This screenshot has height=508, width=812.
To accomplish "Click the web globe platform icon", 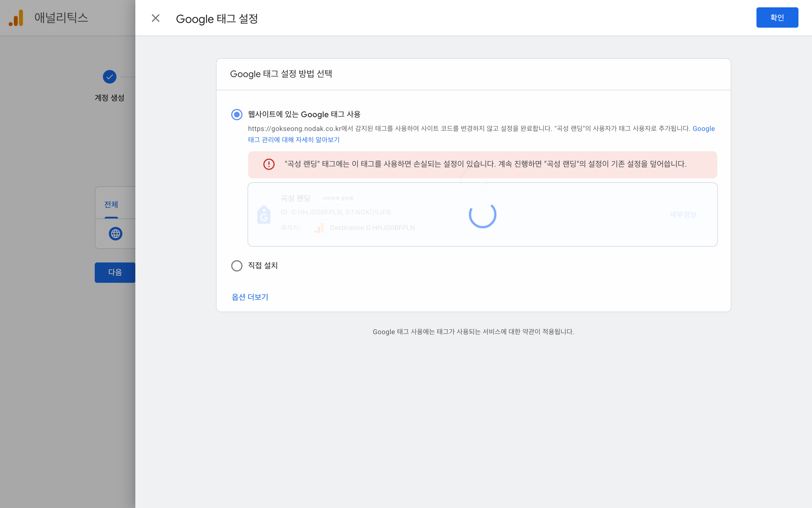I will point(115,233).
